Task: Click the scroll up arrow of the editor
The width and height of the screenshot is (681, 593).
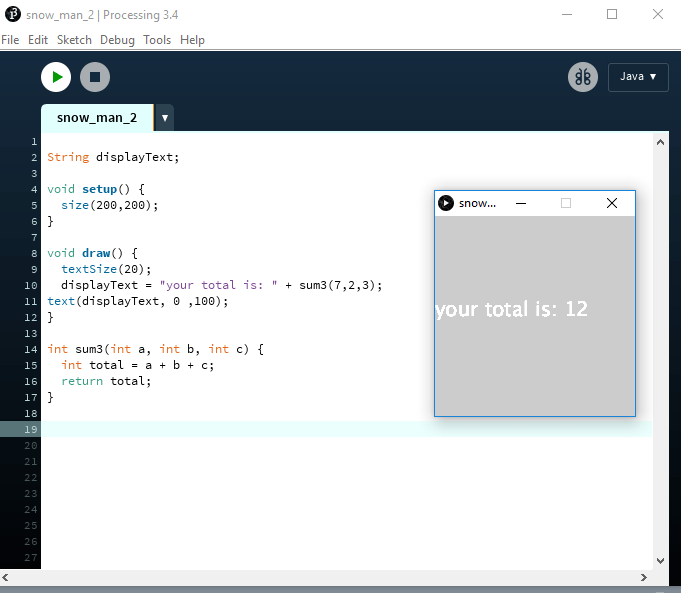Action: 660,142
